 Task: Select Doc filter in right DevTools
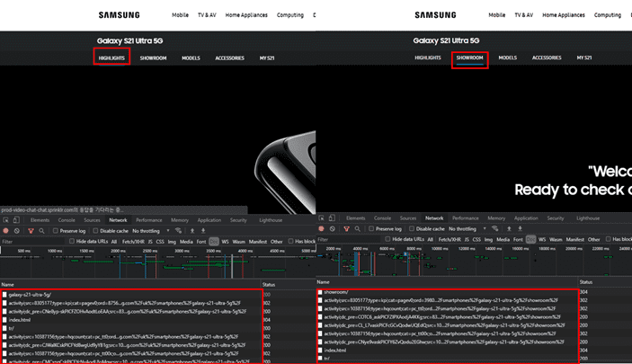(530, 239)
